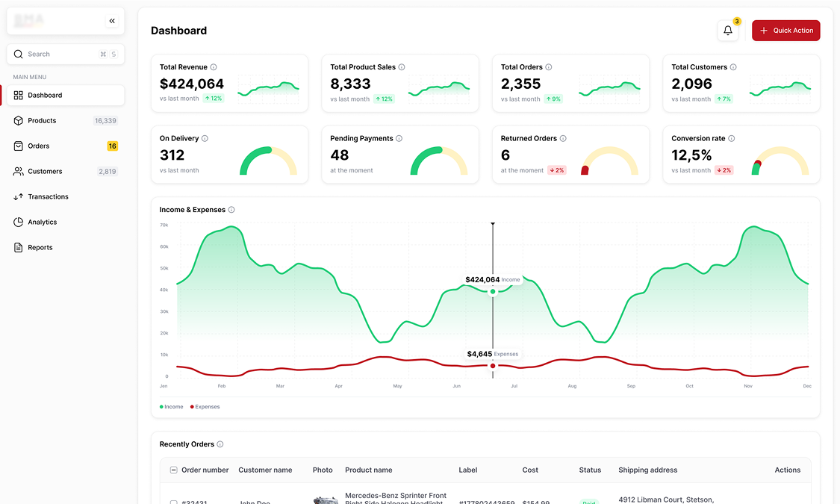The image size is (840, 504).
Task: View the Income & Expenses info icon
Action: 231,210
